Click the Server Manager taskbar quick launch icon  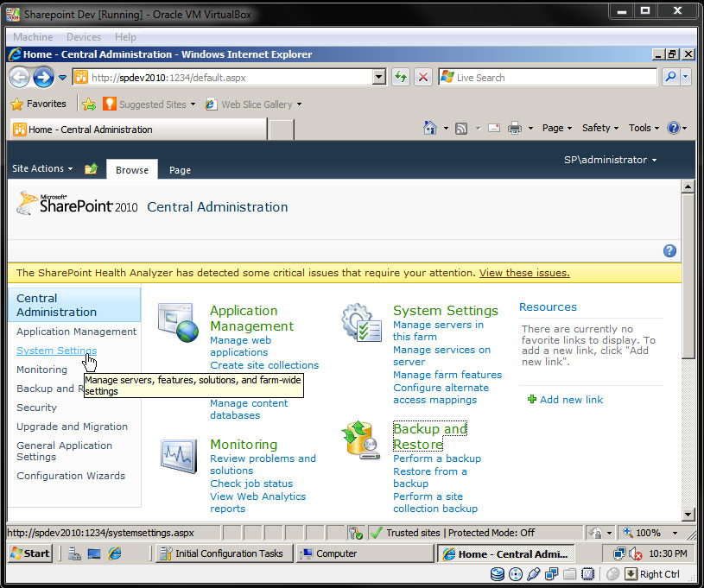[x=74, y=553]
